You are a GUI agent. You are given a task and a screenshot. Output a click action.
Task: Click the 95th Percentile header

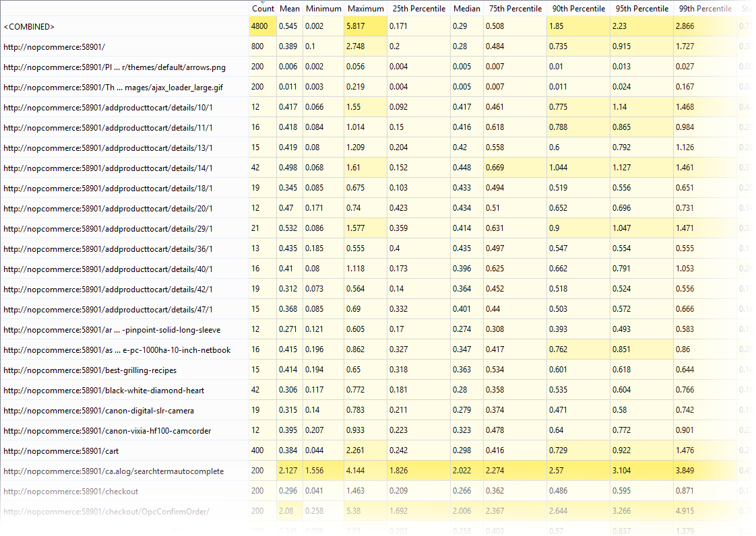click(641, 9)
